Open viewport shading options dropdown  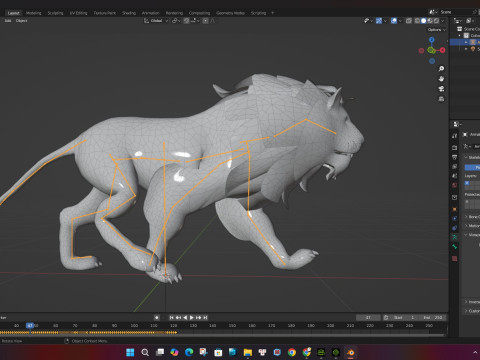tap(442, 21)
